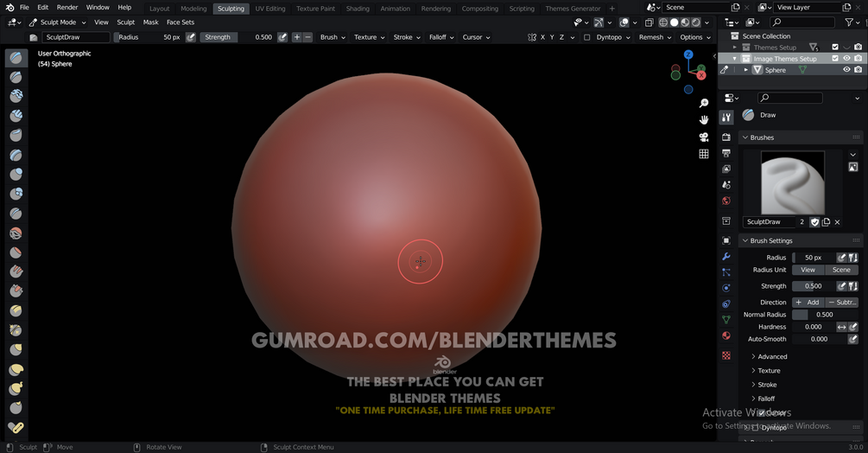The image size is (868, 453).
Task: Select the Smooth brush tool
Action: click(x=16, y=233)
